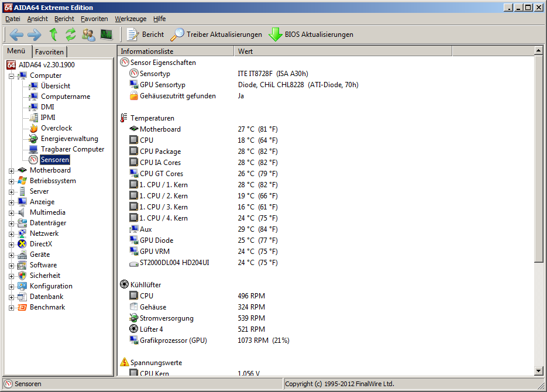Image resolution: width=547 pixels, height=392 pixels.
Task: Click the Overclock flame icon
Action: click(x=33, y=128)
